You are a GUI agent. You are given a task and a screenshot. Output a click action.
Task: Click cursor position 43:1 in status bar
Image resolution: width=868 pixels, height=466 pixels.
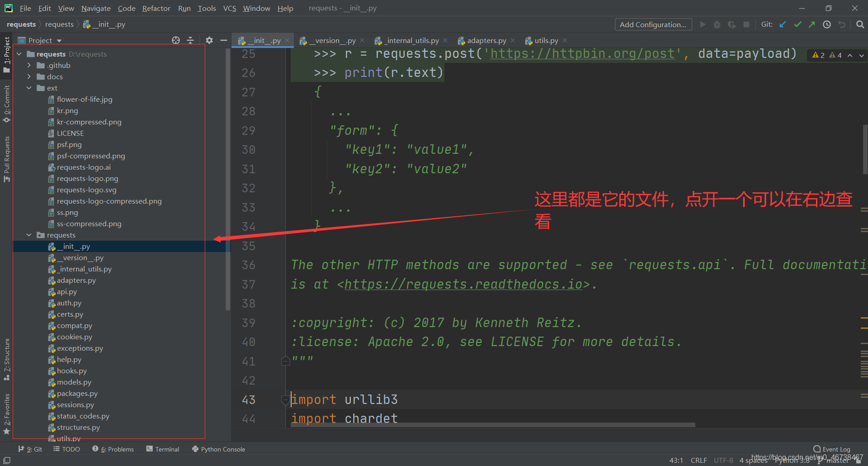pyautogui.click(x=676, y=460)
